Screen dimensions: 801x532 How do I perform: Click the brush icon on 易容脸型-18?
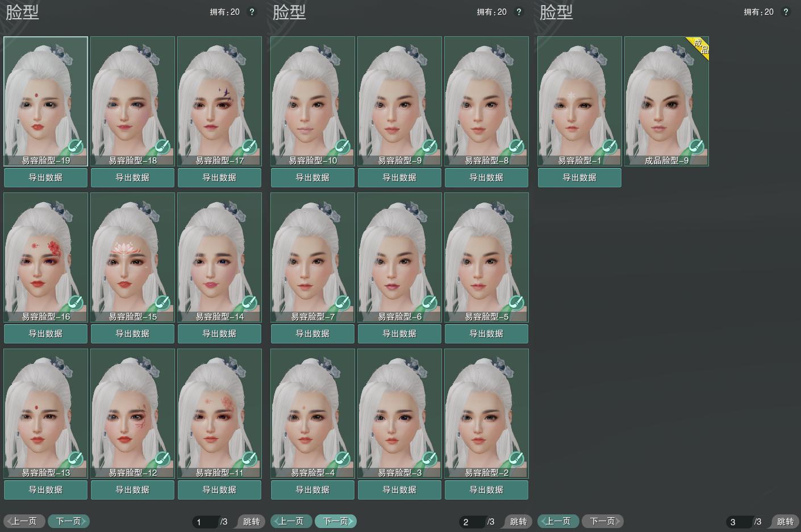[162, 147]
